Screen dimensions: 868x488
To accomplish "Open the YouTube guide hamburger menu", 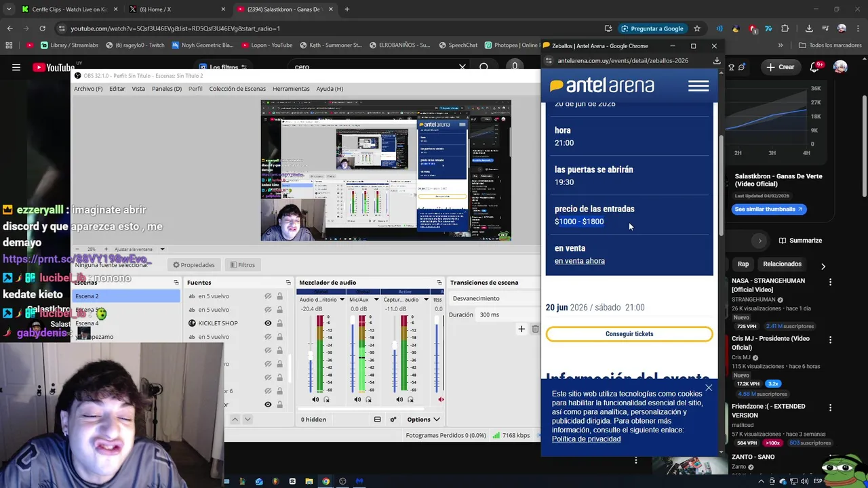I will click(16, 67).
